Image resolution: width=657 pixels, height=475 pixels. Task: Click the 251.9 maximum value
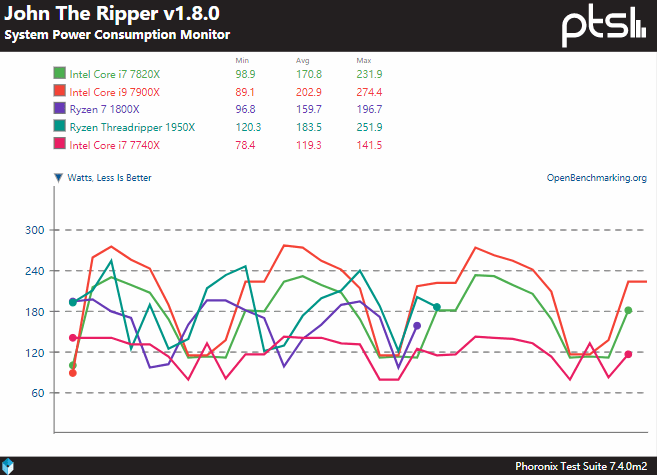coord(369,127)
